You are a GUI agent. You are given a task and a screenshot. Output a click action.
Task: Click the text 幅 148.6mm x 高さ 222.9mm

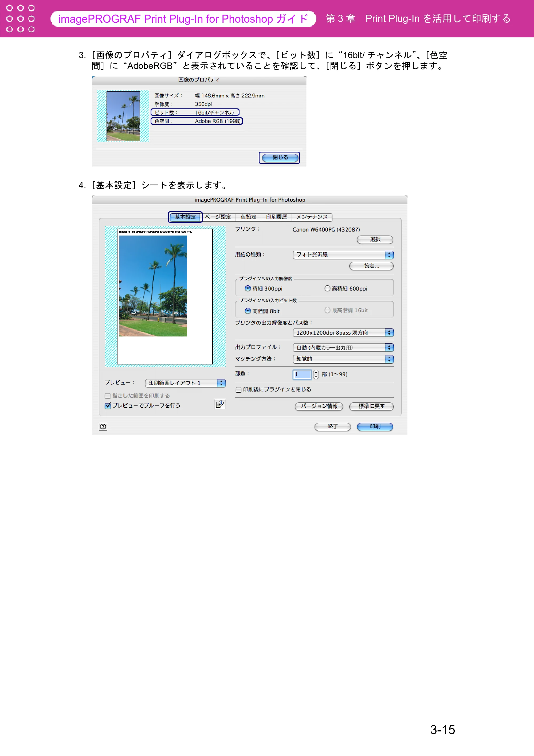(x=229, y=96)
